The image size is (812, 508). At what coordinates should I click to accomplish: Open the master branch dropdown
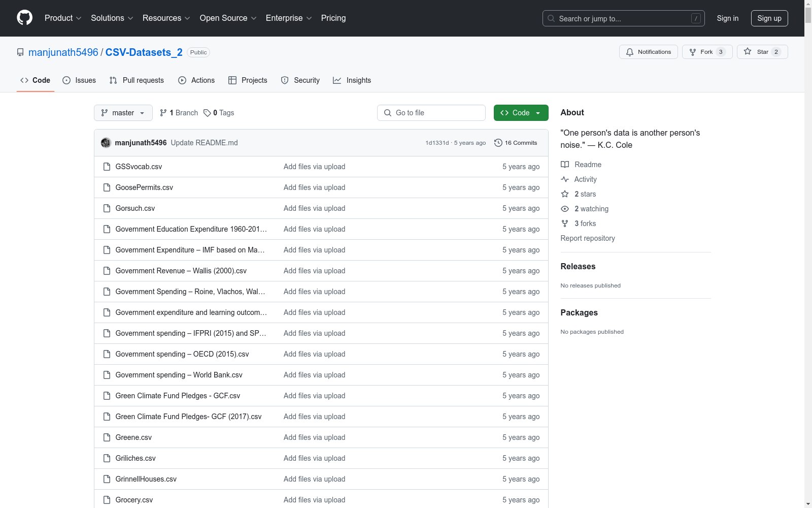[123, 113]
